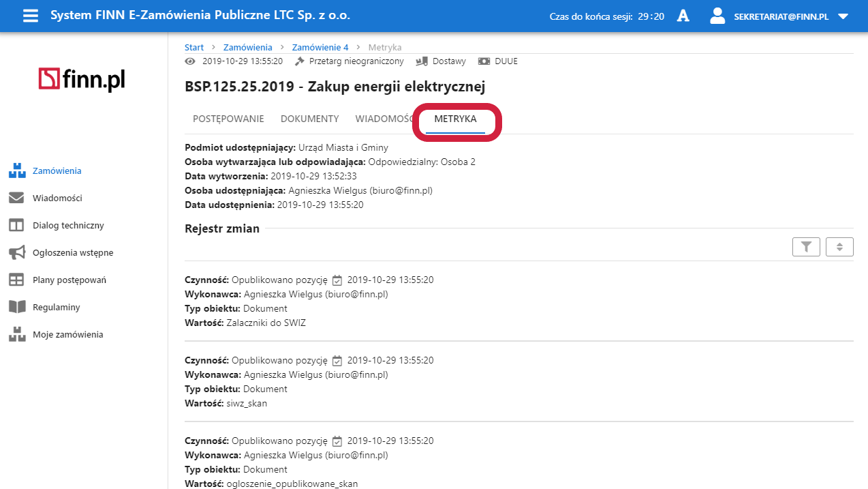Click the Rejestr zmian heading
This screenshot has width=868, height=489.
tap(222, 228)
